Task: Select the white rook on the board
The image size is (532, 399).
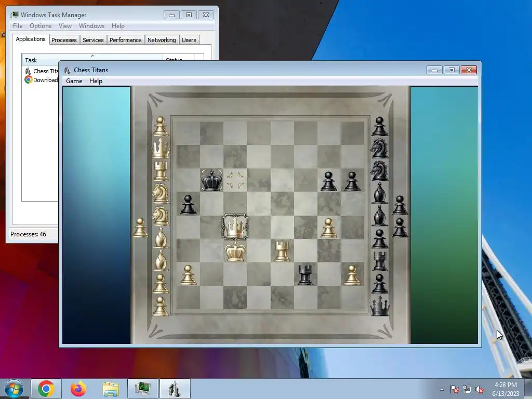Action: [282, 251]
